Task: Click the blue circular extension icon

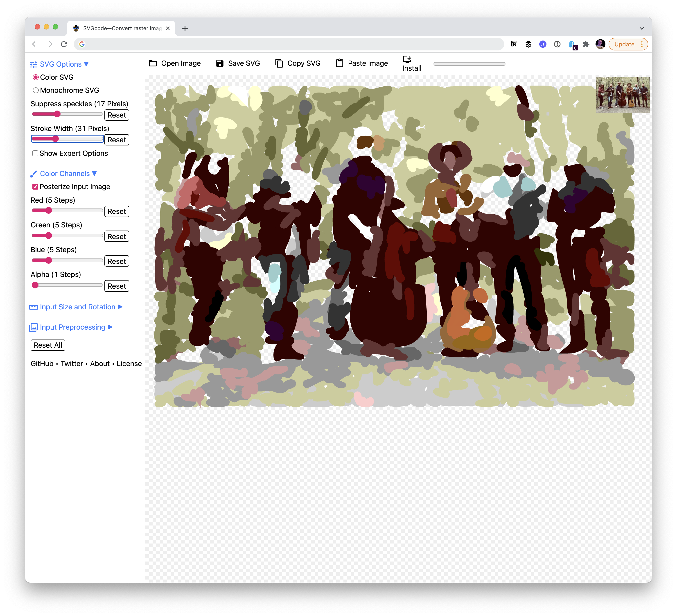Action: [543, 44]
